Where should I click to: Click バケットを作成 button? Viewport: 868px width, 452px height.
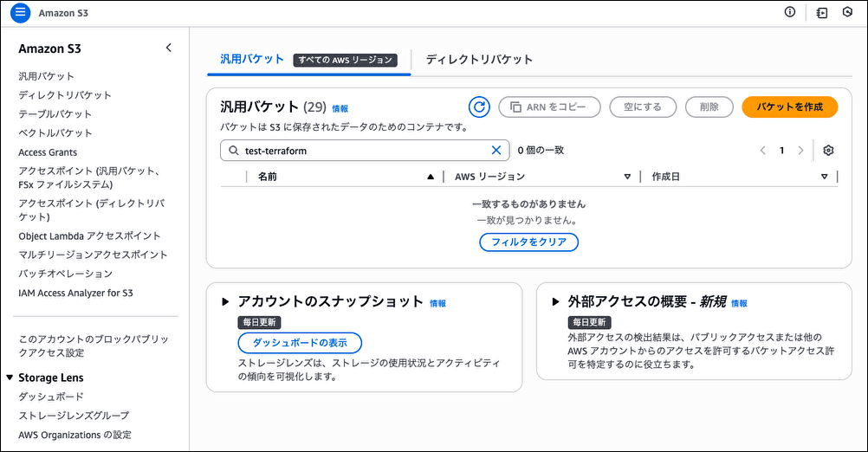click(790, 107)
